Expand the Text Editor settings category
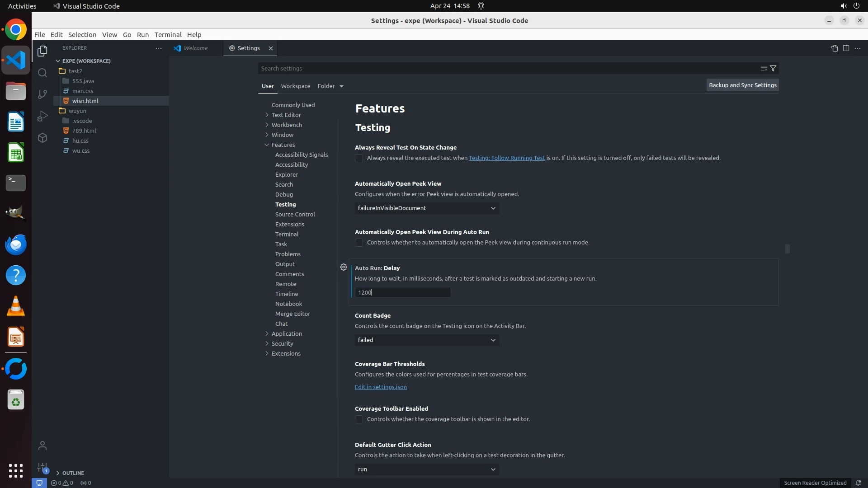868x488 pixels. pyautogui.click(x=286, y=115)
